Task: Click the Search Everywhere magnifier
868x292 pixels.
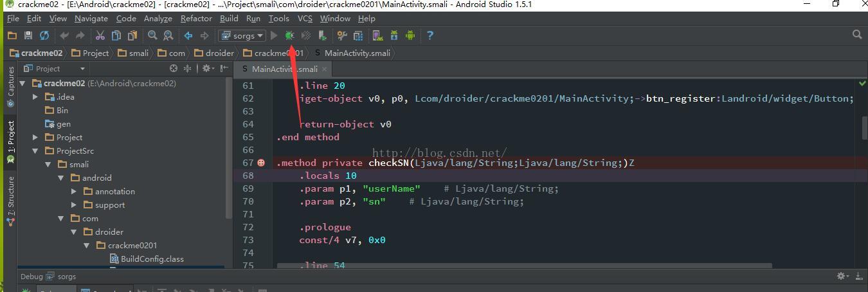Action: [857, 35]
